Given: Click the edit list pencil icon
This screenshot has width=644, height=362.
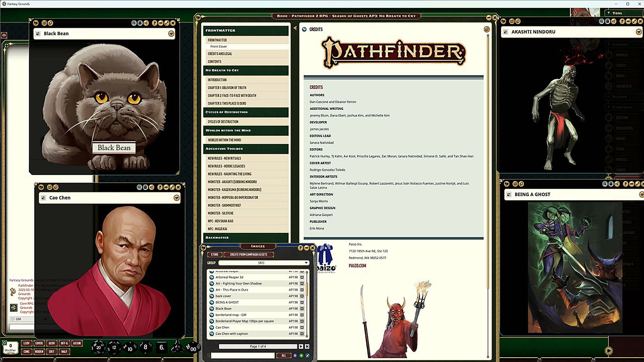Looking at the screenshot, I should [307, 356].
